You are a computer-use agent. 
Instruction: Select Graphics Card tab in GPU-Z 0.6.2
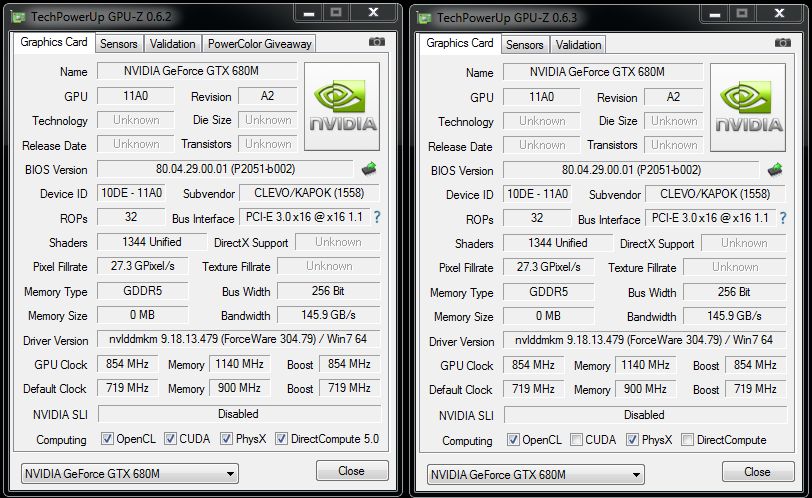pos(54,42)
